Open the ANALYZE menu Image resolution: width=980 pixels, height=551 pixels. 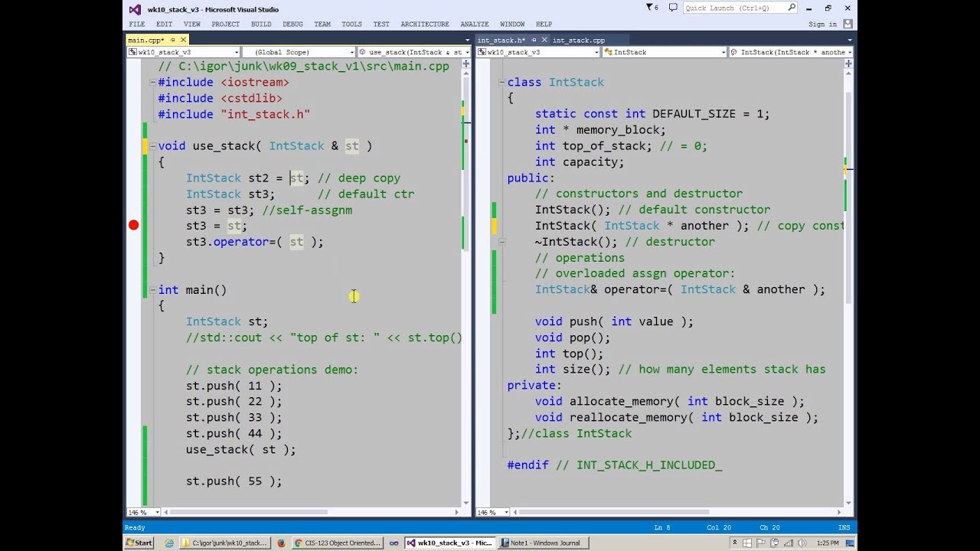[475, 24]
